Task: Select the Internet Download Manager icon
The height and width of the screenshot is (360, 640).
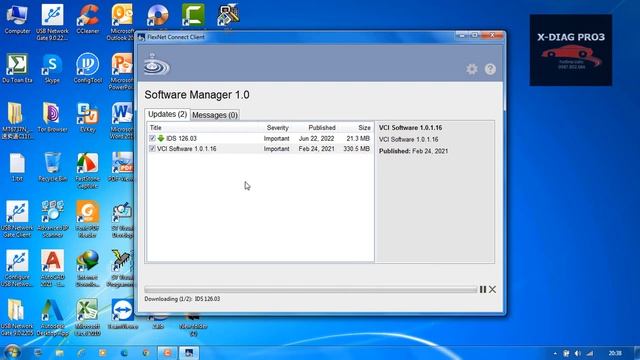Action: pos(88,268)
